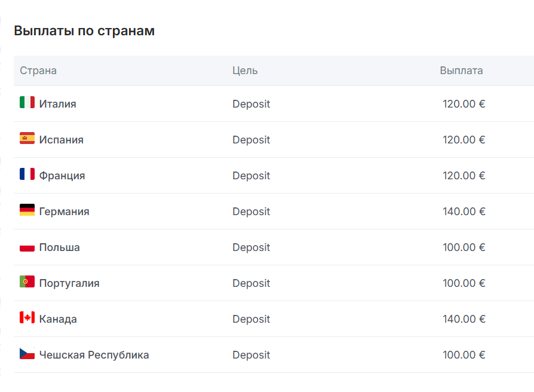Click the Выплаты по странам heading

(x=84, y=31)
